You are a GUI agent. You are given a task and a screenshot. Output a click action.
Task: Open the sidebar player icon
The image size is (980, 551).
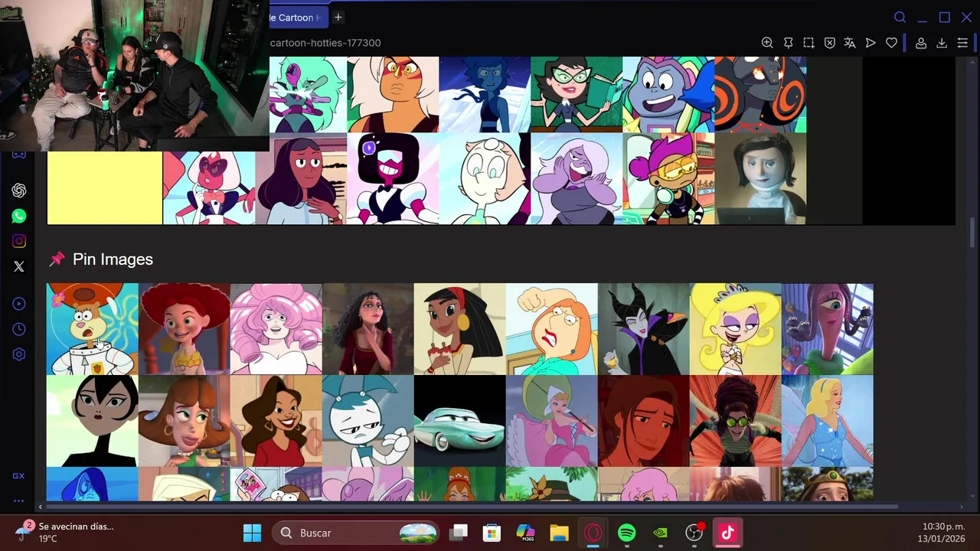[19, 304]
